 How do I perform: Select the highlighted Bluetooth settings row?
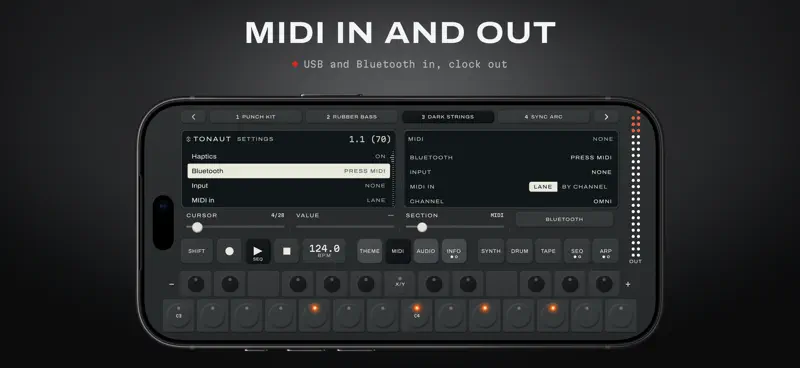(x=288, y=171)
